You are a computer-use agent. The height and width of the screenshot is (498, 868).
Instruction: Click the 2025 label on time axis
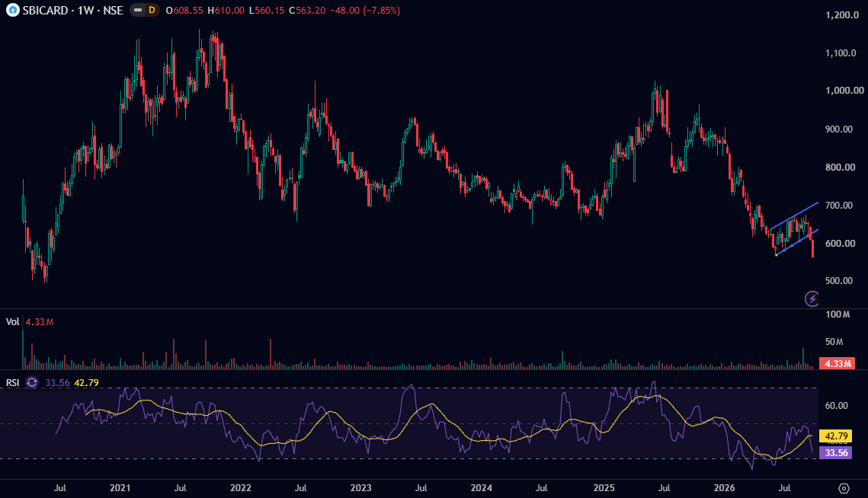(604, 488)
